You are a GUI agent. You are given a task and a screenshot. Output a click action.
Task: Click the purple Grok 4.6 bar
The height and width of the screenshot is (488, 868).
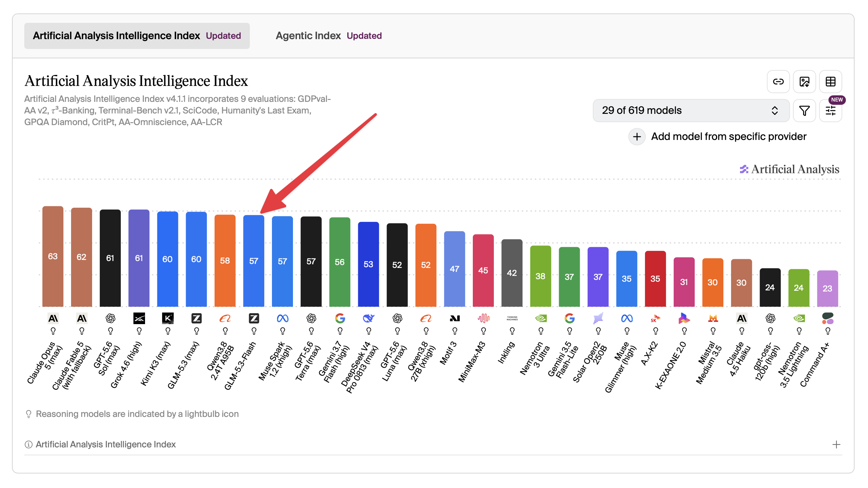(x=139, y=258)
